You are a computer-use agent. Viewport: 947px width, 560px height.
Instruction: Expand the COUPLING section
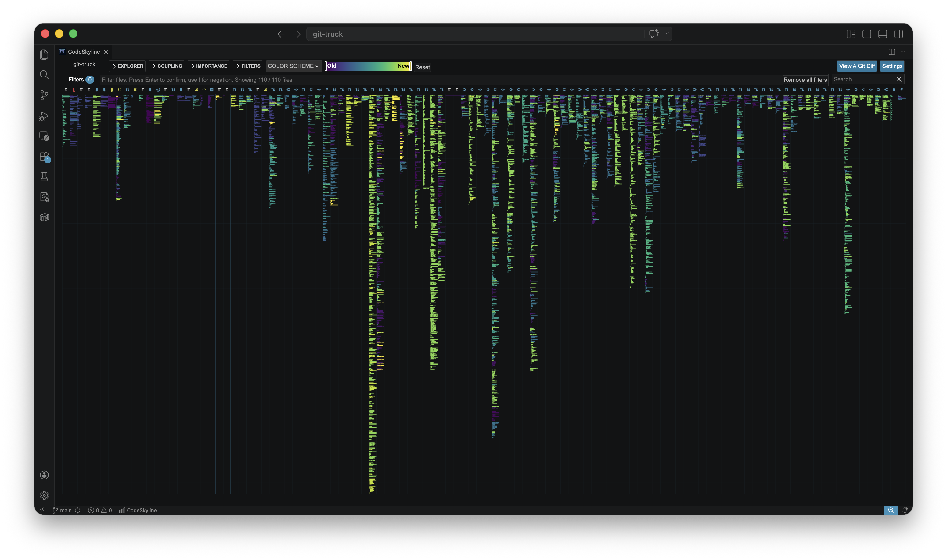(x=167, y=66)
